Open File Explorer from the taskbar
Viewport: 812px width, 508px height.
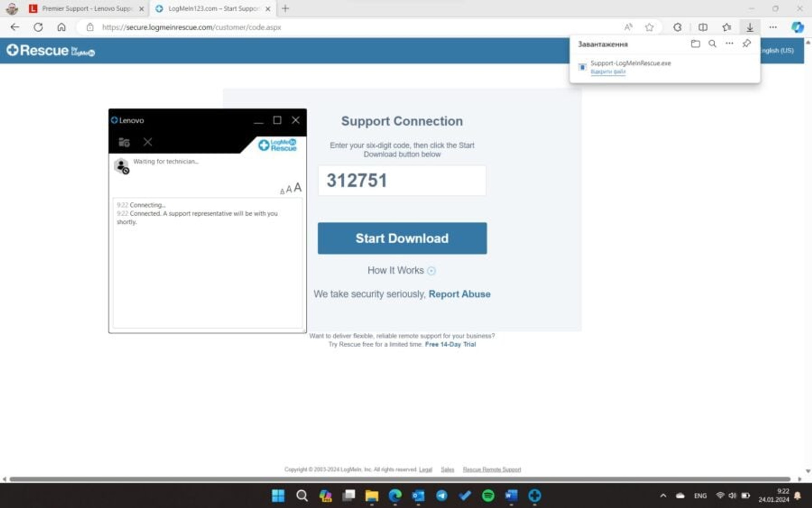pos(372,496)
